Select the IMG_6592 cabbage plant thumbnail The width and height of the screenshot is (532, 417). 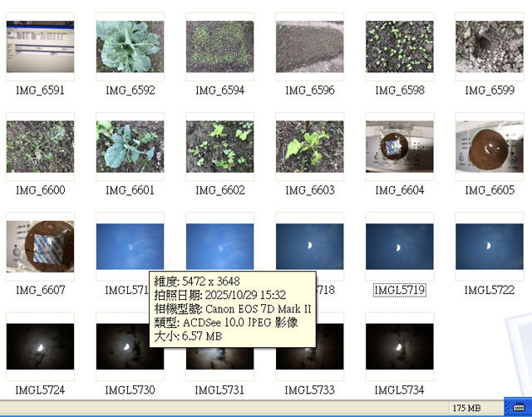tap(130, 47)
